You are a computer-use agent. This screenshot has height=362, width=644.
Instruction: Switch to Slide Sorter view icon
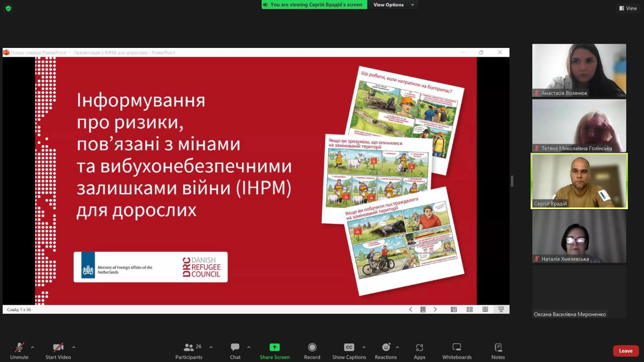coord(469,309)
